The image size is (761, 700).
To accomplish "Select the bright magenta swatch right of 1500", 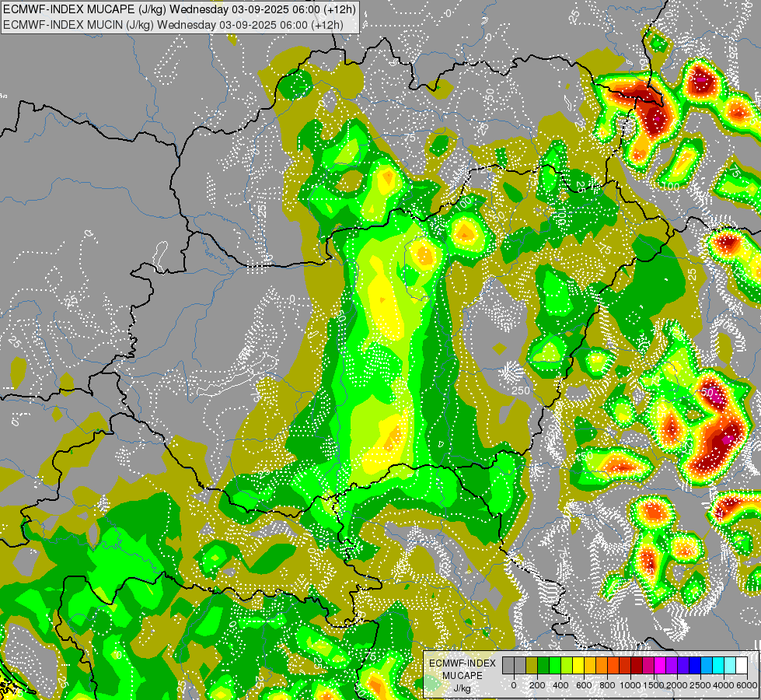I will click(661, 666).
